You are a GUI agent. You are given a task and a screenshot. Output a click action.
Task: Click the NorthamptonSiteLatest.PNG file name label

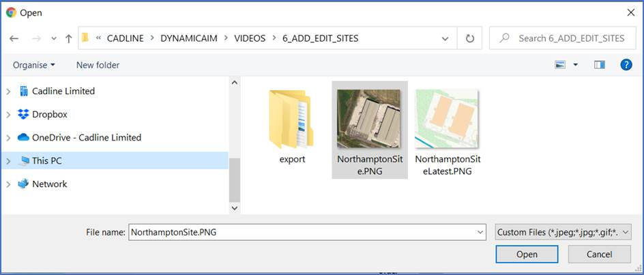click(448, 165)
